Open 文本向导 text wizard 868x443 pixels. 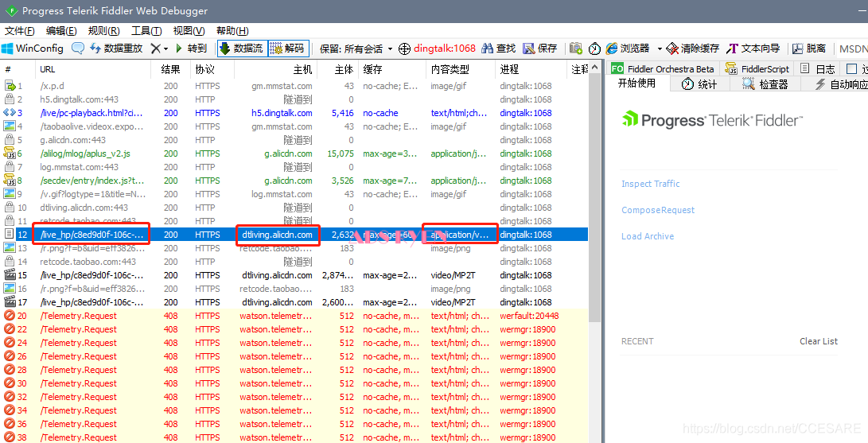753,48
